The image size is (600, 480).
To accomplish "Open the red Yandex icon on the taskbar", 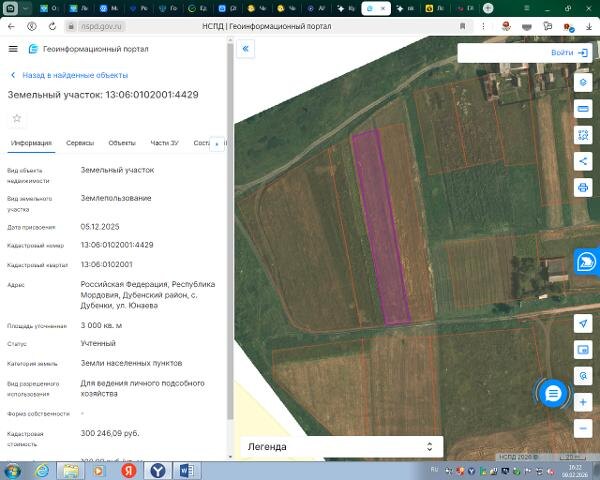I will 129,471.
